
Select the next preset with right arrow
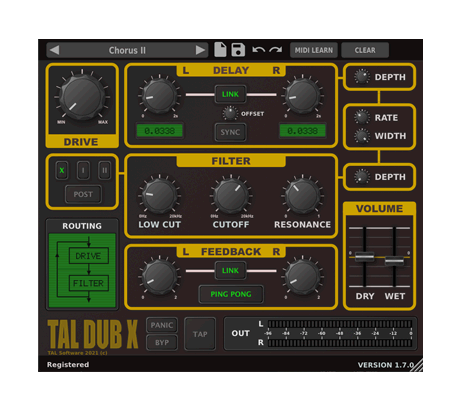(x=200, y=50)
